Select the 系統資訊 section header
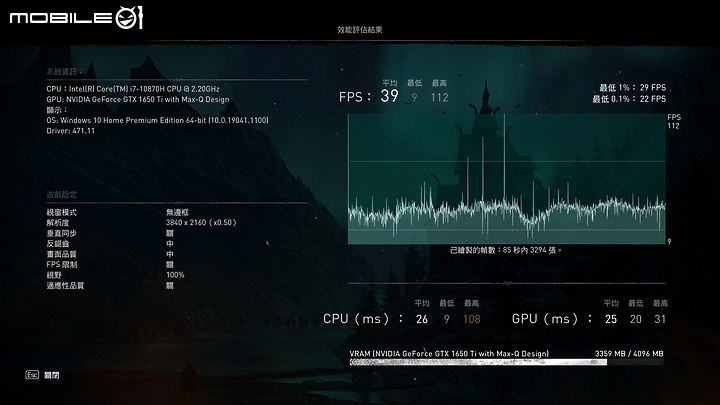Image resolution: width=720 pixels, height=405 pixels. tap(64, 72)
